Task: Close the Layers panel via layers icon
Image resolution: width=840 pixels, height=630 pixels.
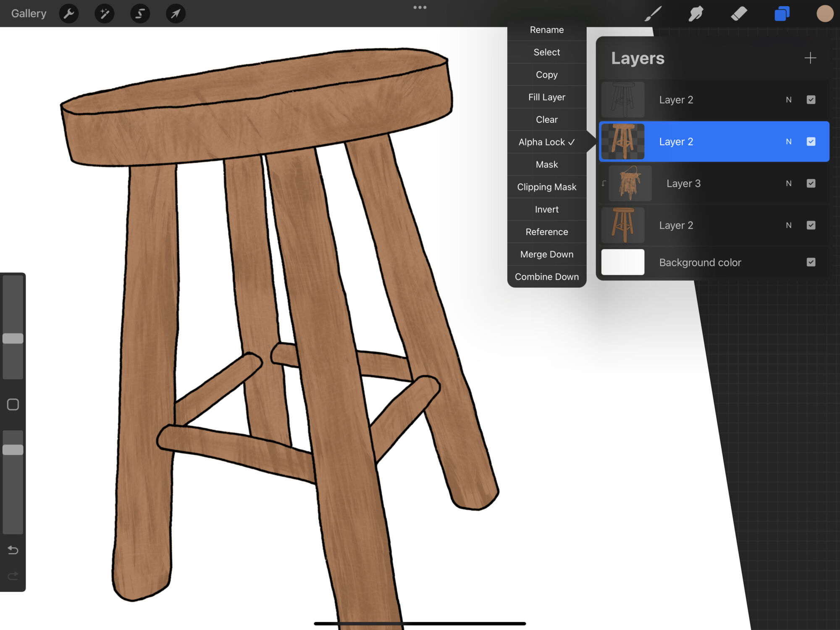Action: 782,14
